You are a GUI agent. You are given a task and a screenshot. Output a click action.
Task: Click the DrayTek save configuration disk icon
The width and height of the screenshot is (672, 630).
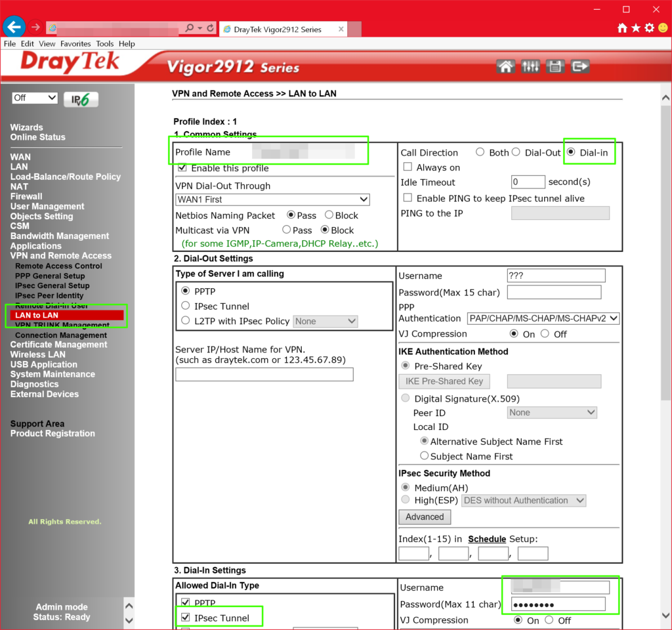(555, 66)
